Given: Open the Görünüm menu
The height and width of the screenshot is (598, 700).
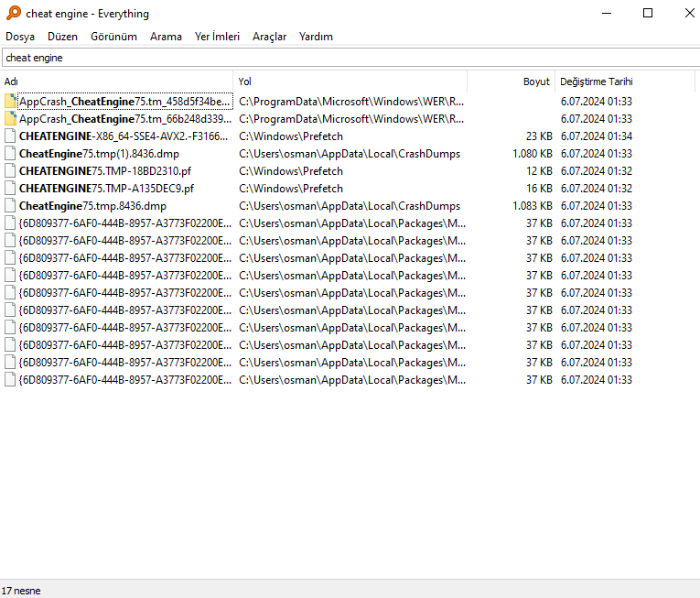Looking at the screenshot, I should pos(113,37).
